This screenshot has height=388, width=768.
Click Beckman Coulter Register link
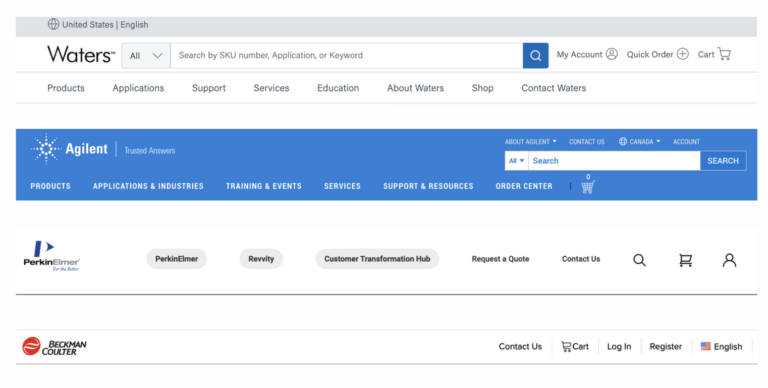click(x=666, y=346)
